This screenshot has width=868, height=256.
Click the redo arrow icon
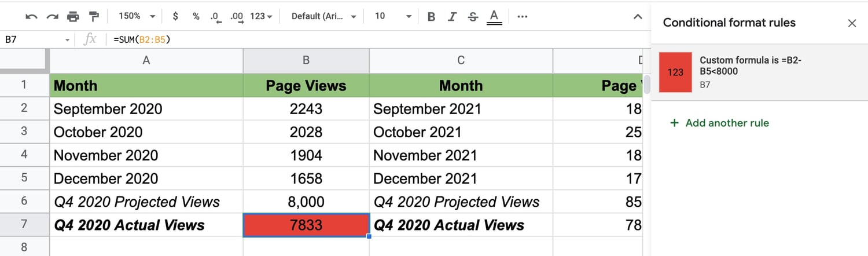coord(52,16)
